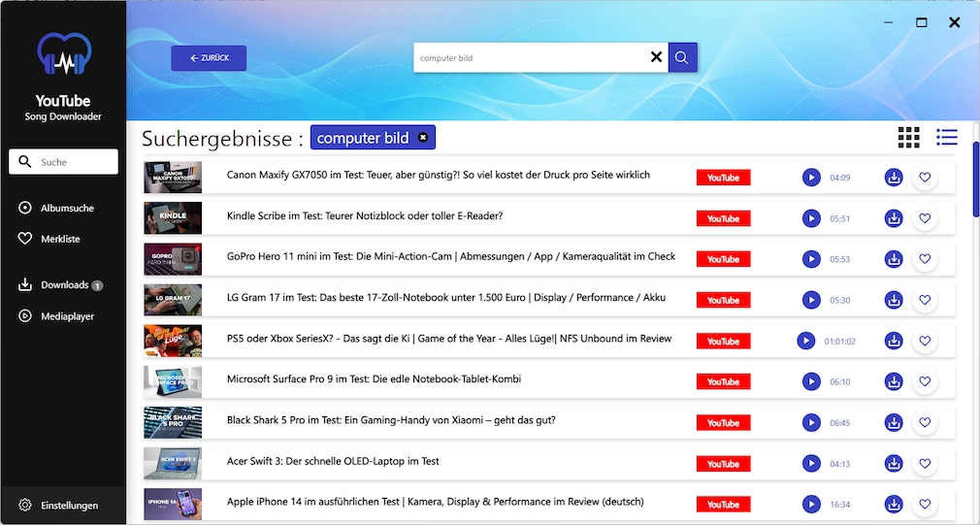Screen dimensions: 980x525
Task: Go to Downloads section
Action: [x=63, y=285]
